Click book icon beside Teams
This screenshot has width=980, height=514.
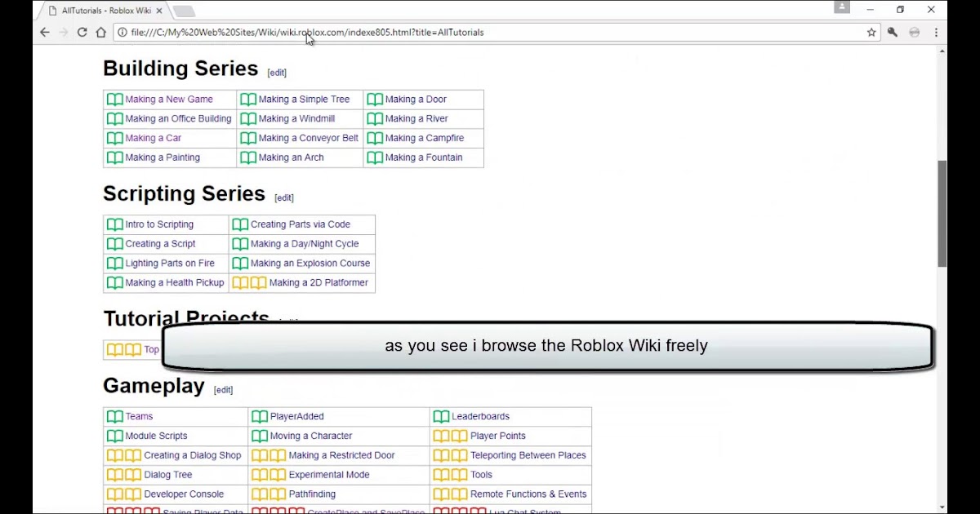click(x=114, y=417)
